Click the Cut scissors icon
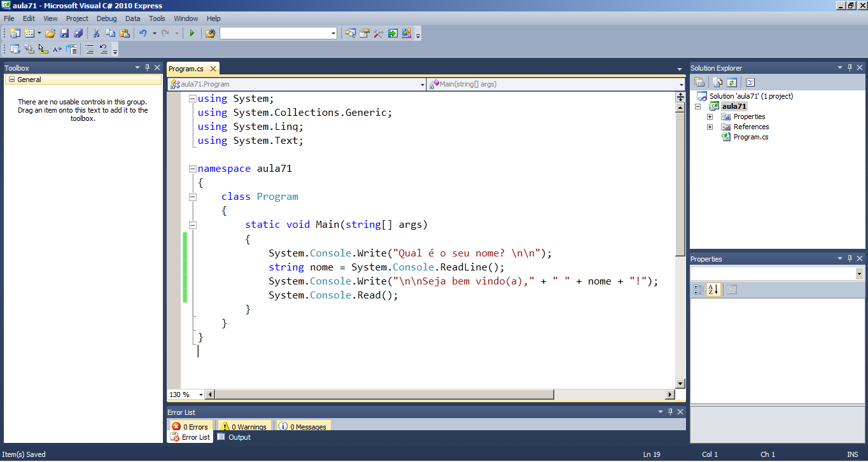The image size is (868, 462). pos(96,33)
